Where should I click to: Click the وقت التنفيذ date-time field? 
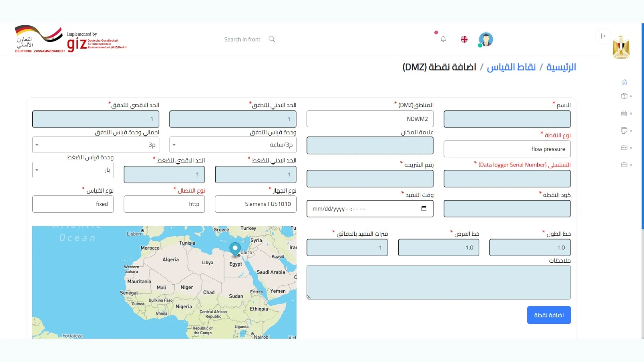click(370, 209)
